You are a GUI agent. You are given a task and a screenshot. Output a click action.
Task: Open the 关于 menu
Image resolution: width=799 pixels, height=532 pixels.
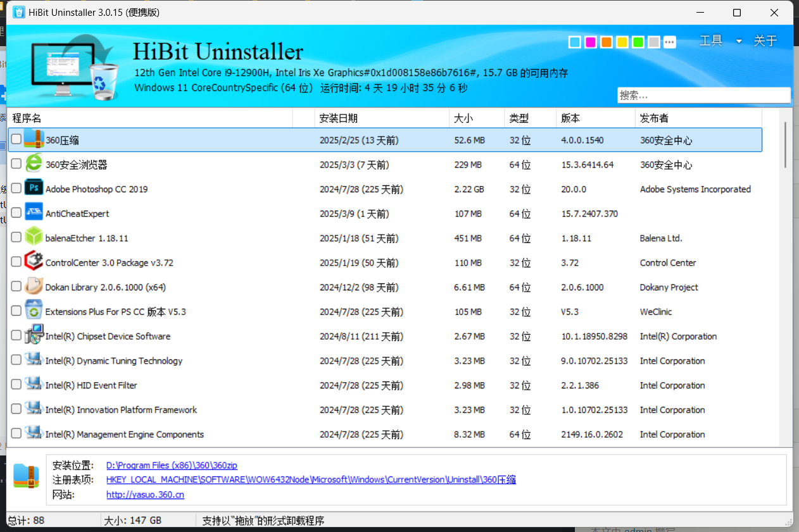[x=765, y=40]
